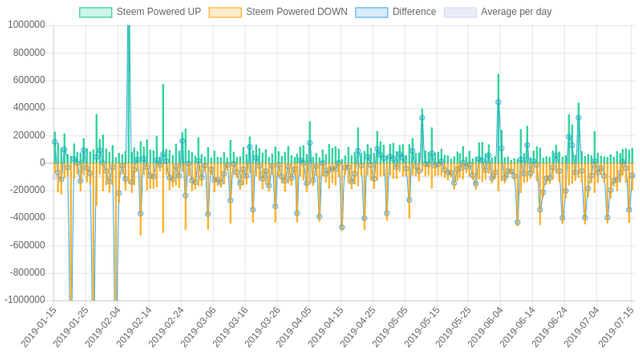
Task: Click the 2019-06-04 x-axis date
Action: click(x=485, y=327)
